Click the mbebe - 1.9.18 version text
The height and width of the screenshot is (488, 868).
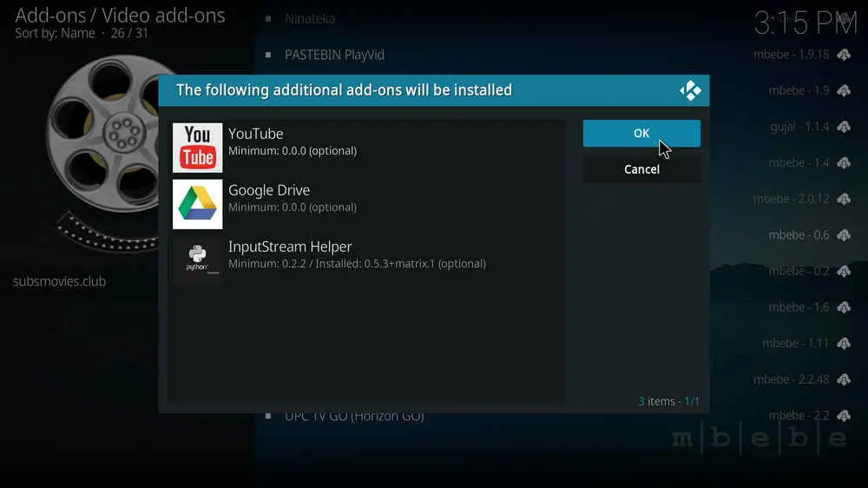point(791,55)
